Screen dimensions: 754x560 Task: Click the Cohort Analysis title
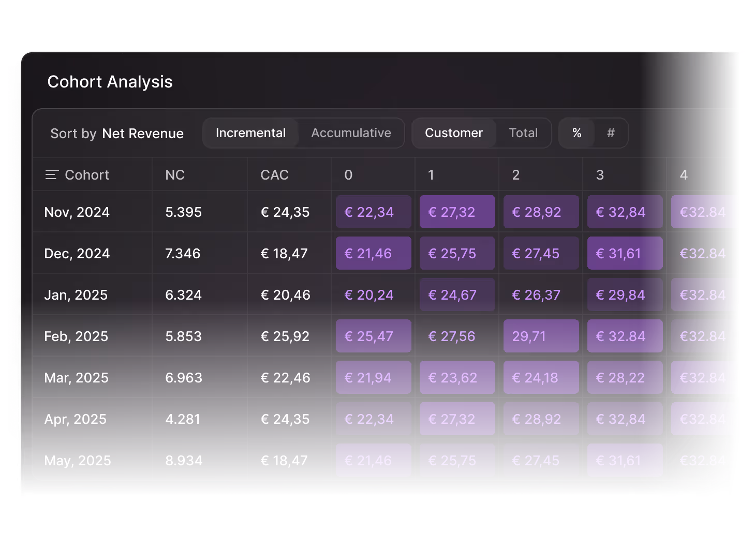pyautogui.click(x=110, y=81)
